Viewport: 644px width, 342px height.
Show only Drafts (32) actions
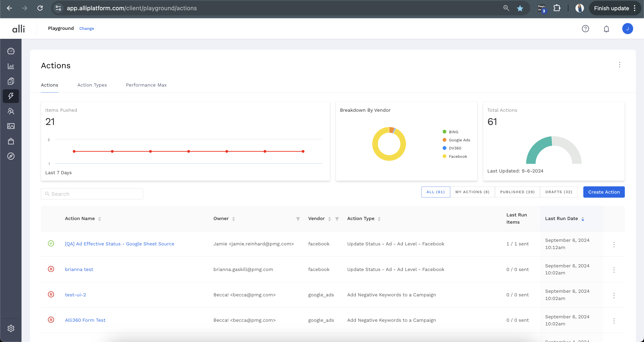[x=559, y=192]
